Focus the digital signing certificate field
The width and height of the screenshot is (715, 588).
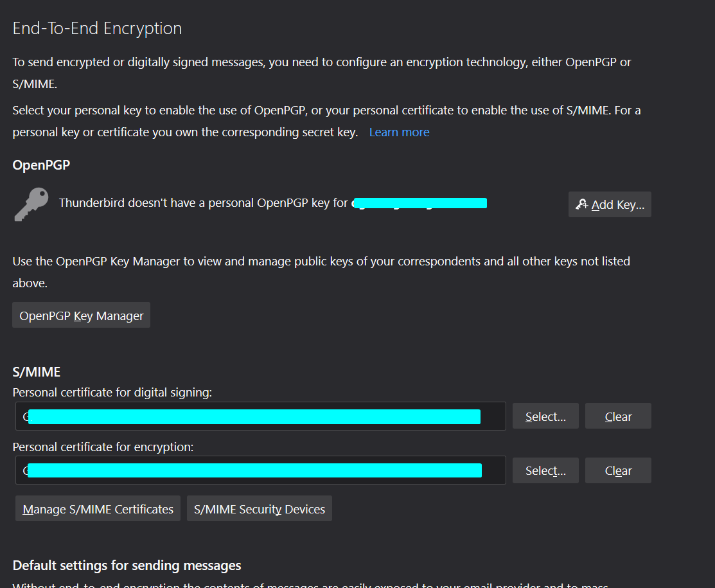coord(260,416)
